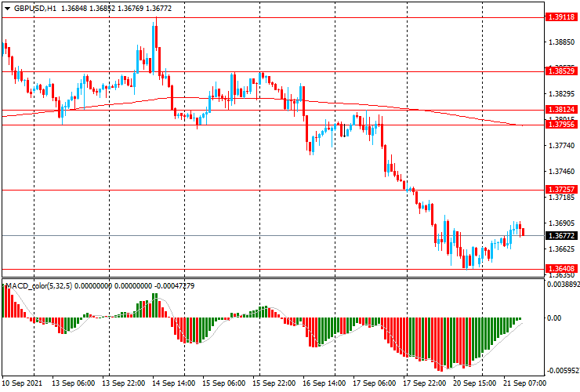Click the 10 Sep 2021 time label
580x392 pixels.
point(22,383)
